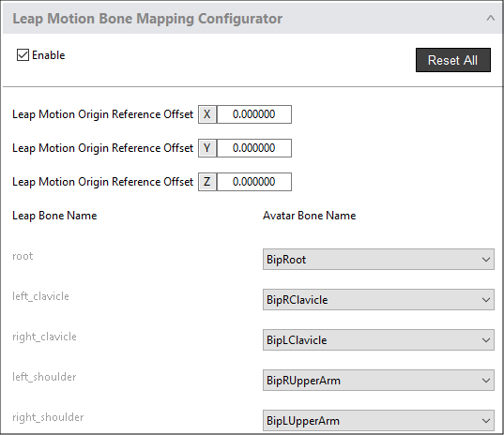Viewport: 504px width, 435px height.
Task: Click the 'Avatar Bone Name' column header
Action: click(x=309, y=216)
